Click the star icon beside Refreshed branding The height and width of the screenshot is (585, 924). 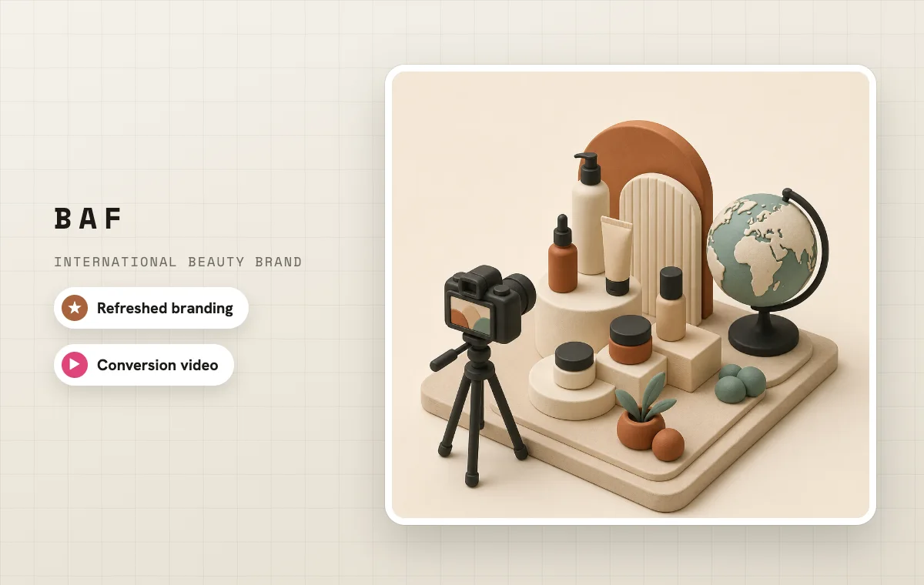(x=75, y=308)
